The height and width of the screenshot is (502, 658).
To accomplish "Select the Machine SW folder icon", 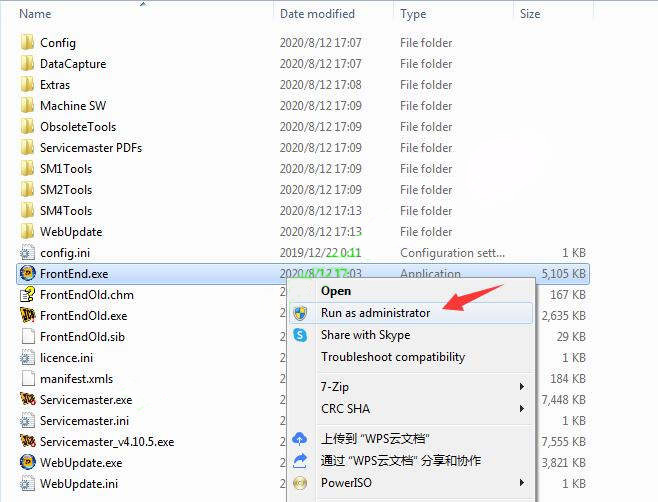I will click(27, 105).
